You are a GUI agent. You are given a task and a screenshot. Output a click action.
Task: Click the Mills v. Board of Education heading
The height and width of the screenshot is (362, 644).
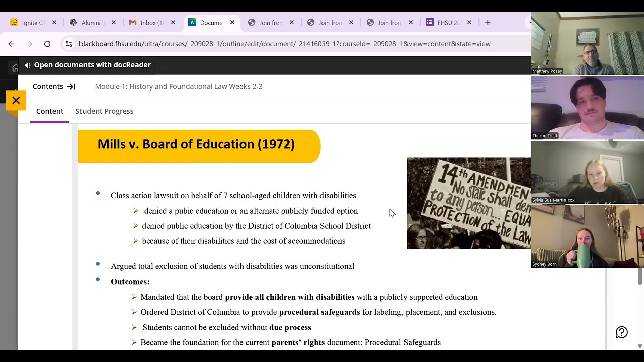pyautogui.click(x=196, y=144)
